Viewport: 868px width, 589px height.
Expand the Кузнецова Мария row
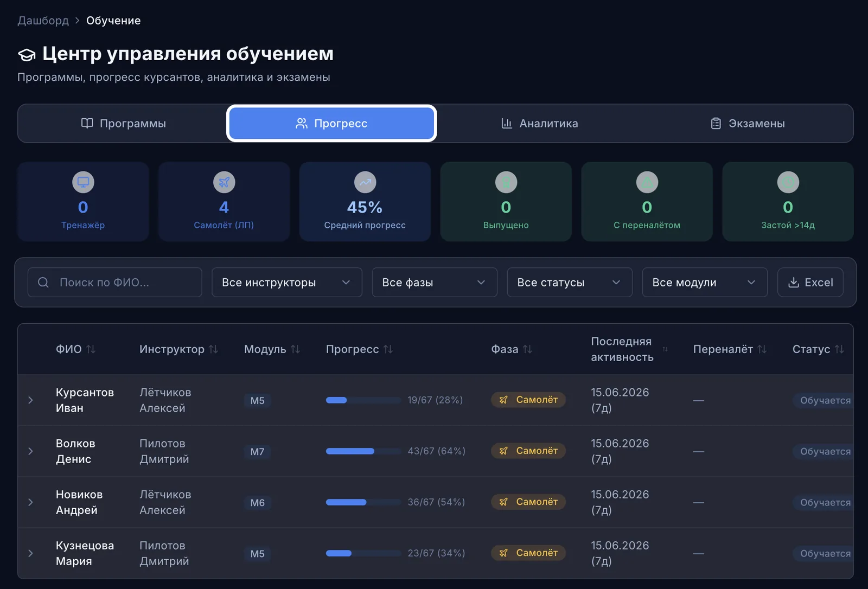31,553
